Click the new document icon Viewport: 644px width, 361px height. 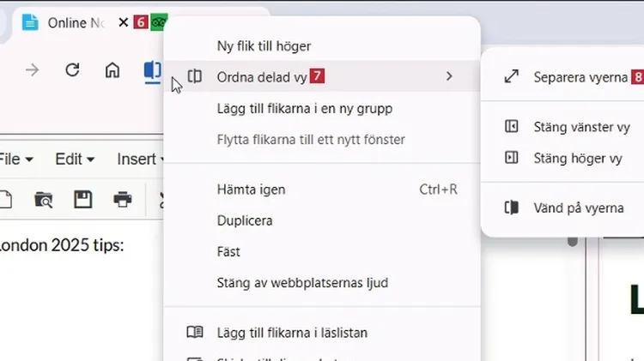point(5,200)
